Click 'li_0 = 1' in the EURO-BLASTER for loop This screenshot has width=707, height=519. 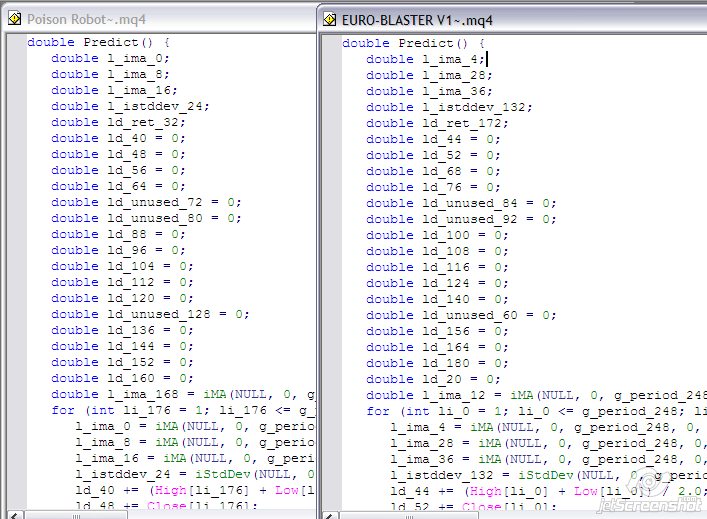pyautogui.click(x=469, y=412)
